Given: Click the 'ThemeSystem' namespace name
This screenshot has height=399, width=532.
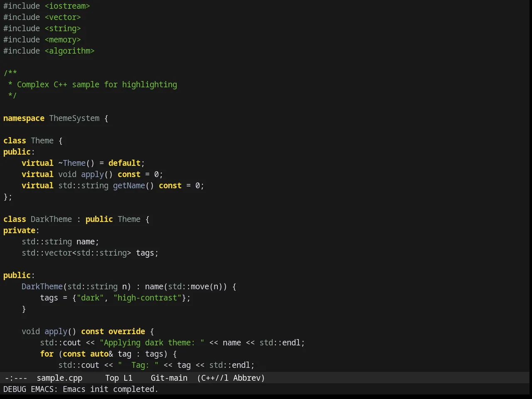Looking at the screenshot, I should pyautogui.click(x=74, y=118).
